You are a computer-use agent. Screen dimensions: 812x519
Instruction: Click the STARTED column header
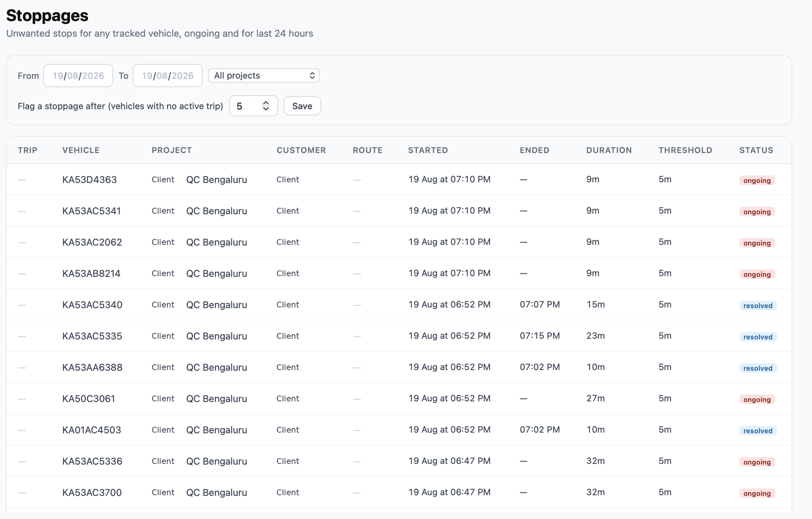(428, 150)
